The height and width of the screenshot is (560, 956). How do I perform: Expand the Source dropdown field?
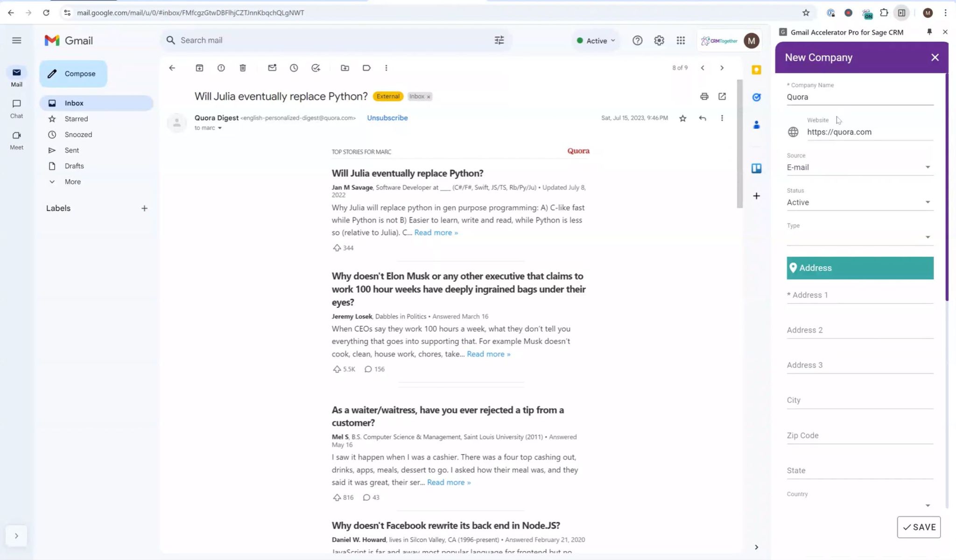[x=928, y=167]
